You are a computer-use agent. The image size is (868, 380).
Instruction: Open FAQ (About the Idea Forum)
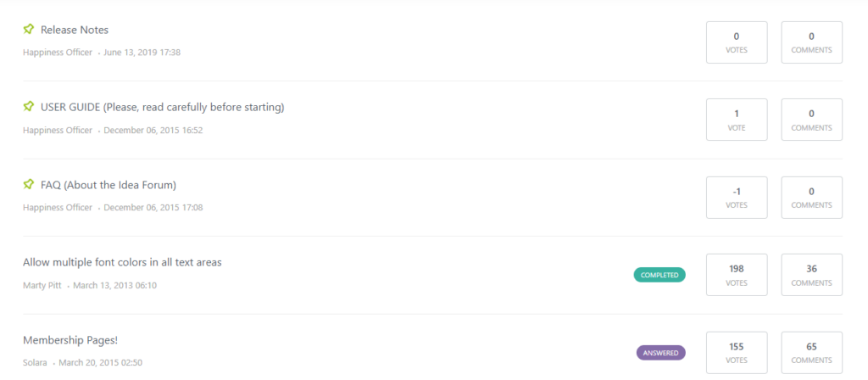pyautogui.click(x=108, y=185)
